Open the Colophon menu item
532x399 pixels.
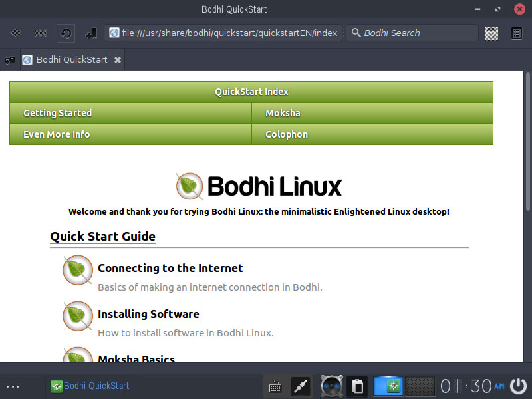click(372, 134)
